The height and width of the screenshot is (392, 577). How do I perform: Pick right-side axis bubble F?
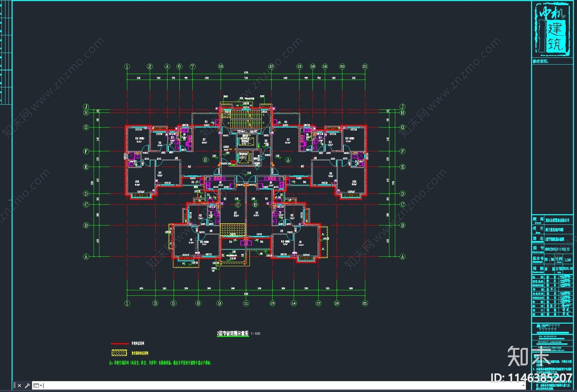[403, 151]
